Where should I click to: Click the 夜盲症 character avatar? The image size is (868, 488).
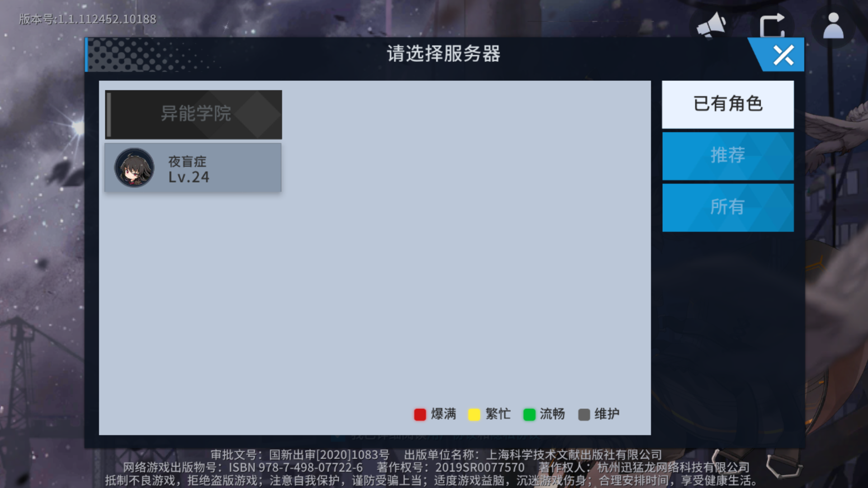[134, 168]
